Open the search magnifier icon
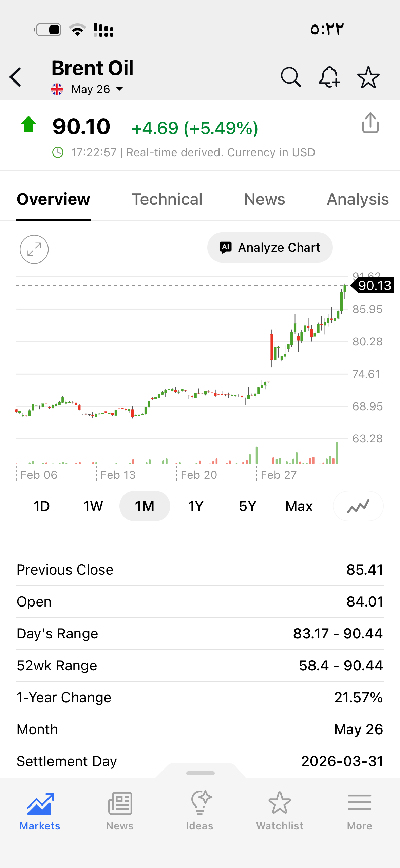This screenshot has width=400, height=868. point(291,77)
